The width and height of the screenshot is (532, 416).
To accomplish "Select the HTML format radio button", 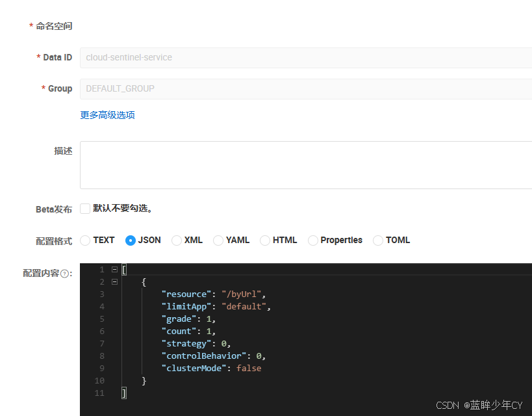I will (x=265, y=240).
